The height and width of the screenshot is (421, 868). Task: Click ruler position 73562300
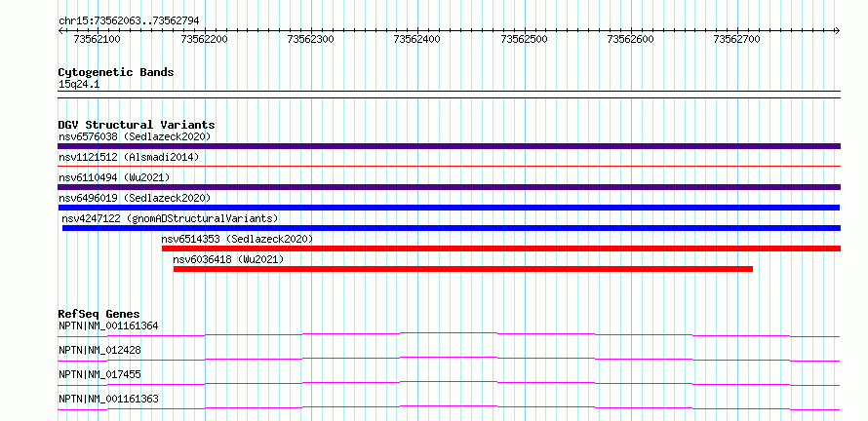310,39
